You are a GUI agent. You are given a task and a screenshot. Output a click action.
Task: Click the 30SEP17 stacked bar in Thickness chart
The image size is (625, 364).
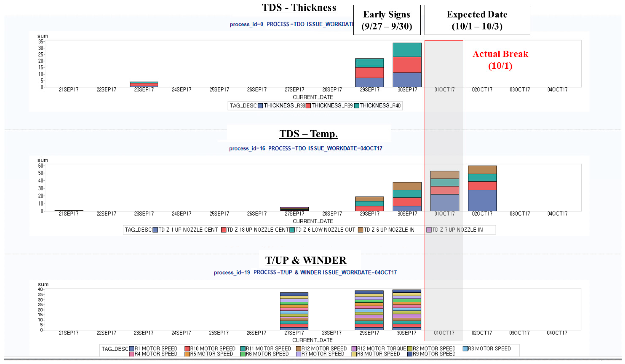pos(407,65)
